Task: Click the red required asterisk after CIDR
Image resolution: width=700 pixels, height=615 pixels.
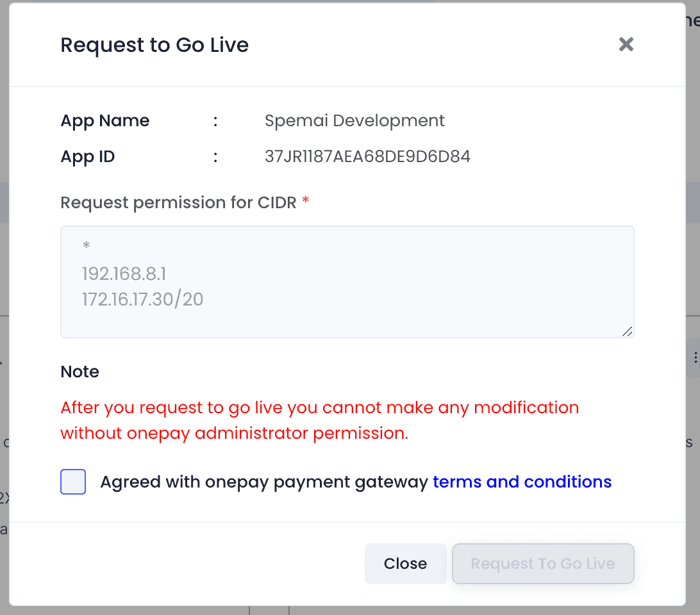Action: tap(306, 202)
